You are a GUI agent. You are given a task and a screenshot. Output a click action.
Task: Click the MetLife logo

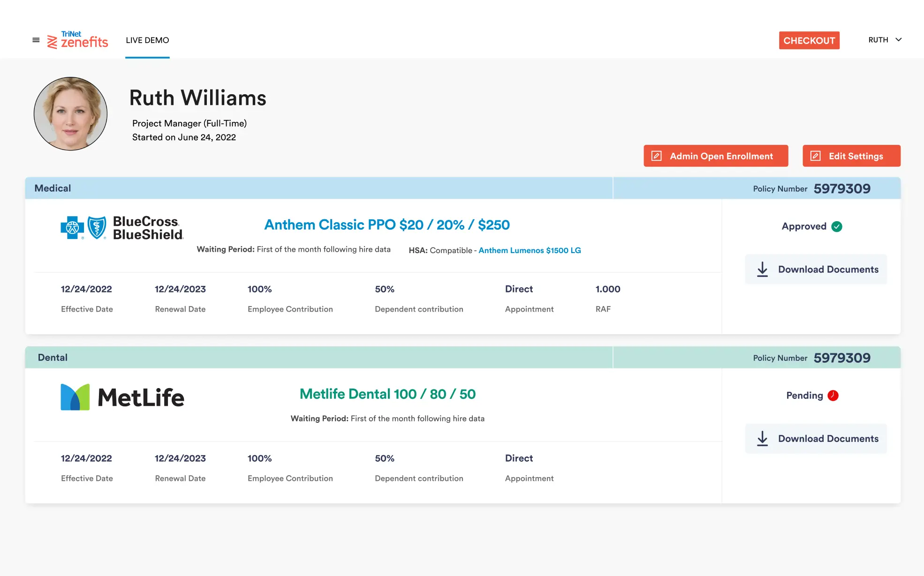(122, 396)
